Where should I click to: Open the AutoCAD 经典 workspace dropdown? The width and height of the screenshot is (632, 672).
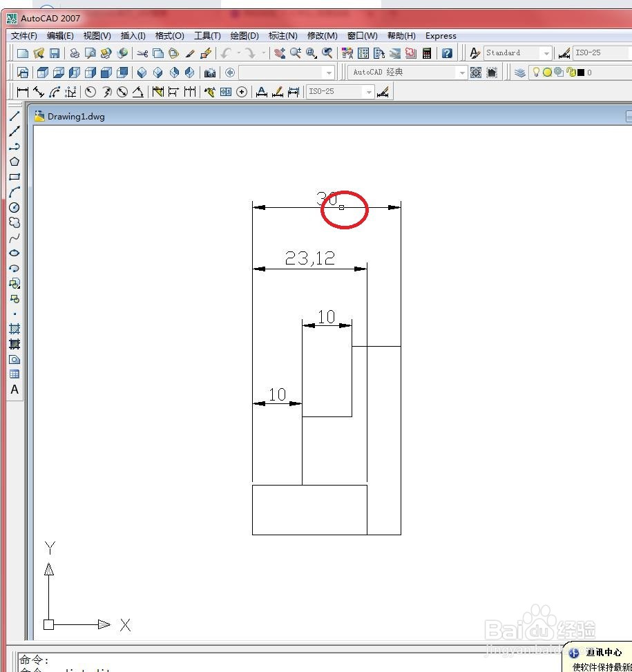pyautogui.click(x=407, y=73)
